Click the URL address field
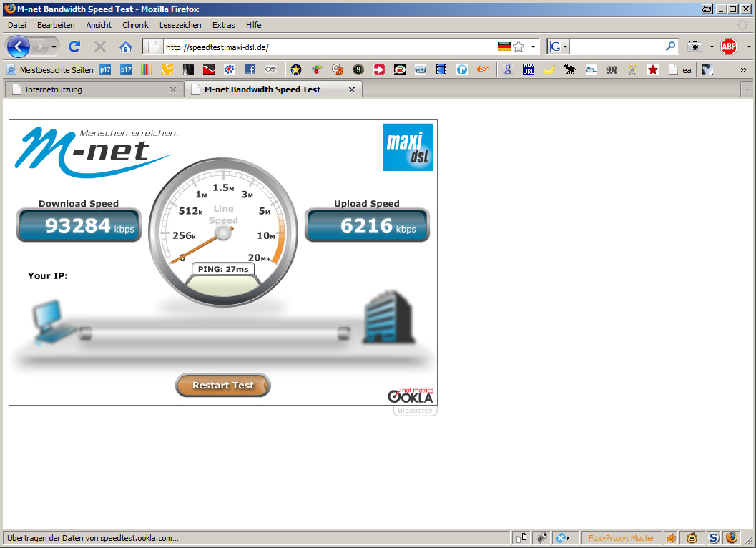Screen dimensions: 756x548 [330, 47]
